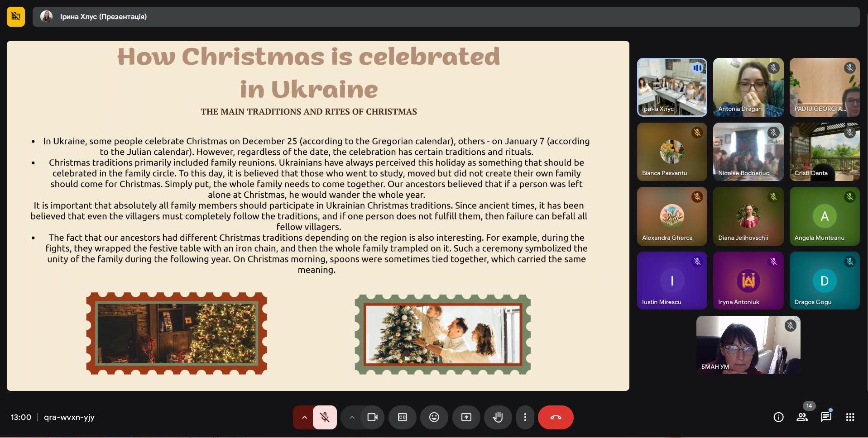Open the activities grid icon

[x=850, y=417]
